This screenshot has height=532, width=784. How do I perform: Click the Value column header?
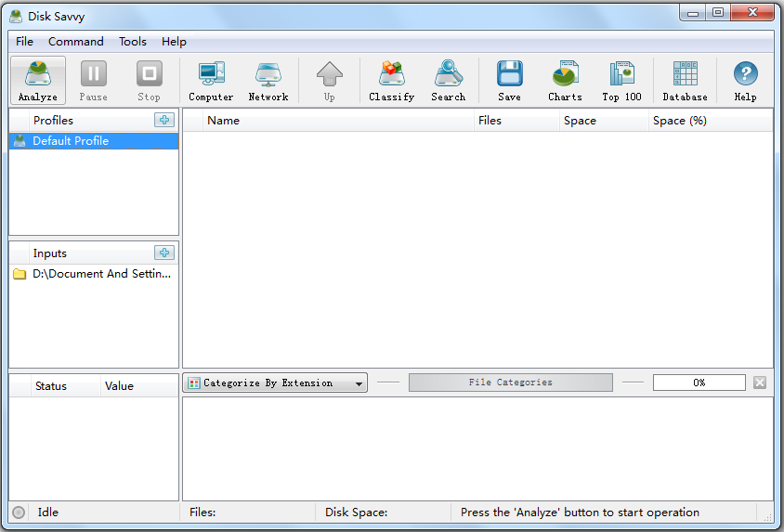(139, 386)
